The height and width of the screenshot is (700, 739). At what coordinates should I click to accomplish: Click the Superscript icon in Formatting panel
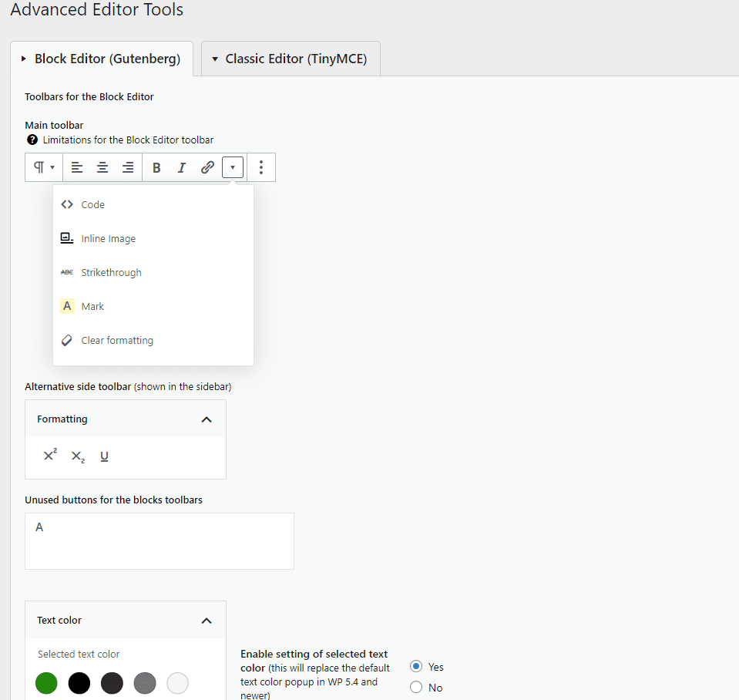coord(49,456)
